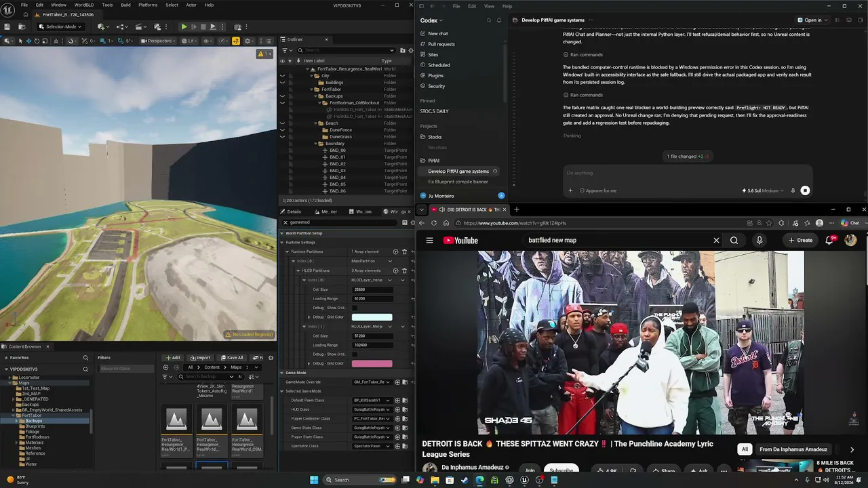Collapse World Partition Setup section

point(282,233)
